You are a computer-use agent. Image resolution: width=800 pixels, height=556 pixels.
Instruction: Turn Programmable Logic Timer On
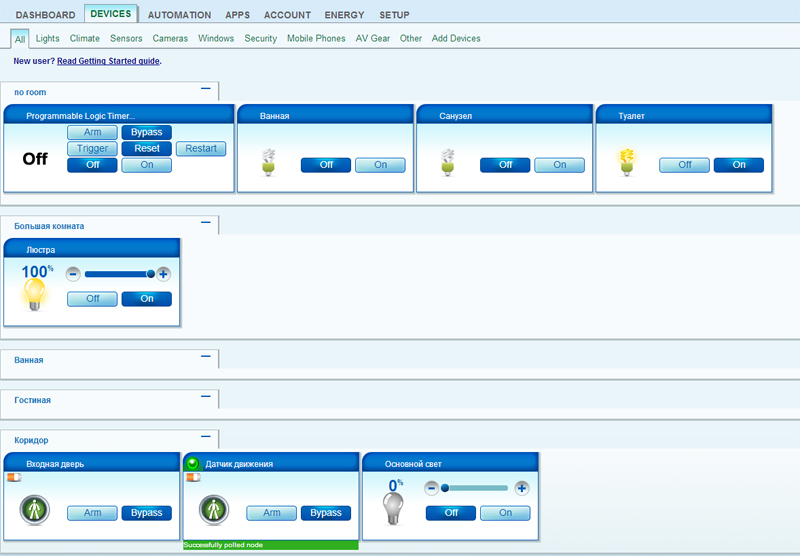tap(146, 165)
